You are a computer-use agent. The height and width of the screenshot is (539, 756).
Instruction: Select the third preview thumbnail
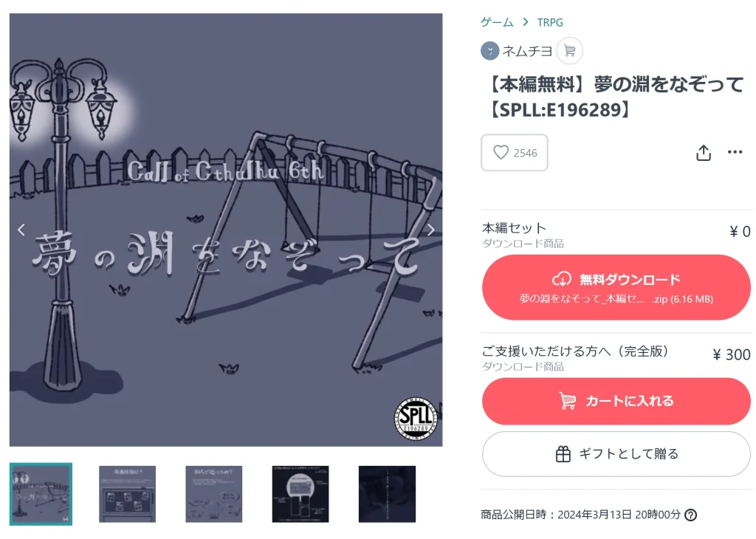click(213, 494)
